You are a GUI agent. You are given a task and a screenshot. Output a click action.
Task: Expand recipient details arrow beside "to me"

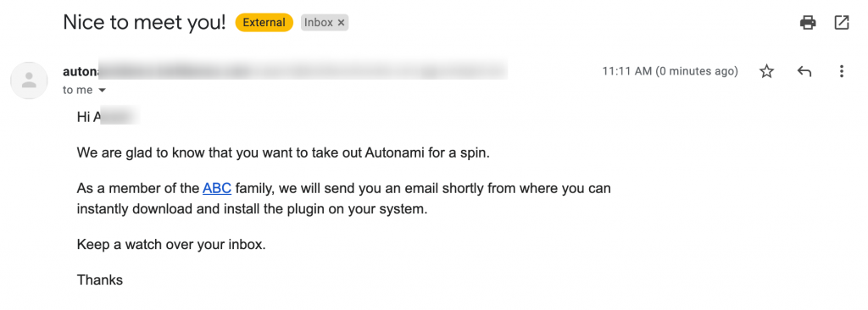(102, 90)
